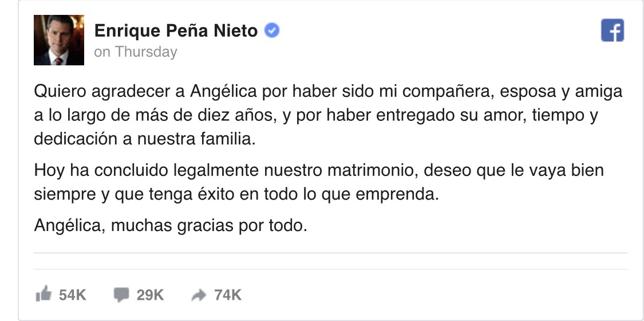Click 'Angélica, muchas gracias por todo.' line
The width and height of the screenshot is (644, 321).
(x=171, y=226)
